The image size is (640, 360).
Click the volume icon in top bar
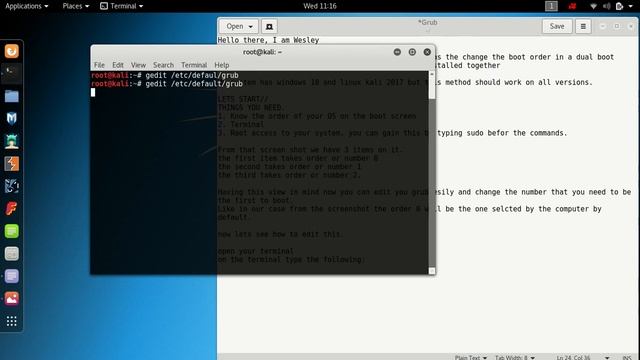click(607, 6)
